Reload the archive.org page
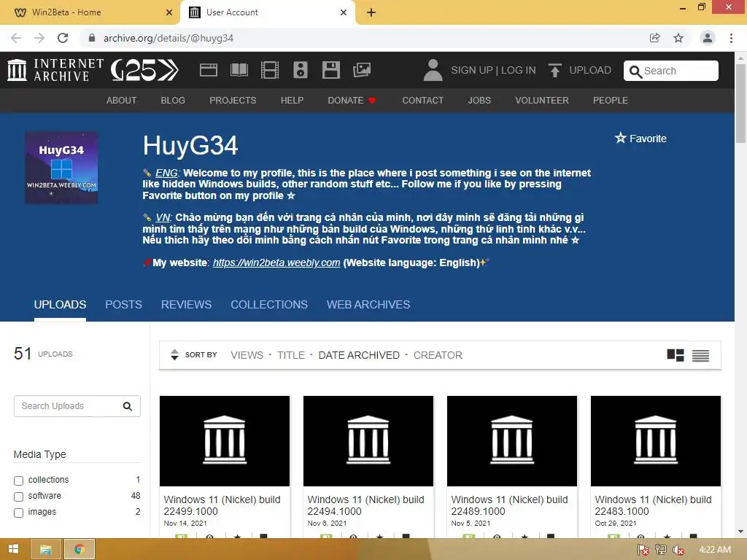 pyautogui.click(x=63, y=38)
